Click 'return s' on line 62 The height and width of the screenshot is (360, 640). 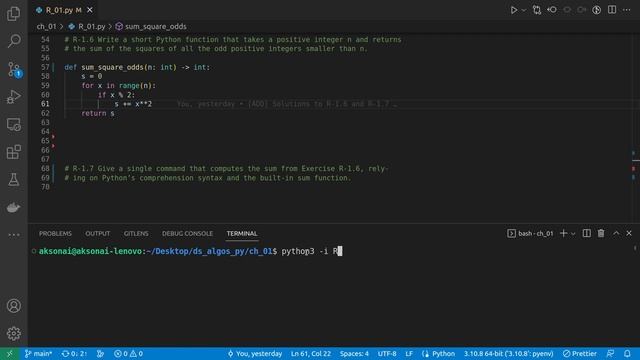[x=98, y=113]
